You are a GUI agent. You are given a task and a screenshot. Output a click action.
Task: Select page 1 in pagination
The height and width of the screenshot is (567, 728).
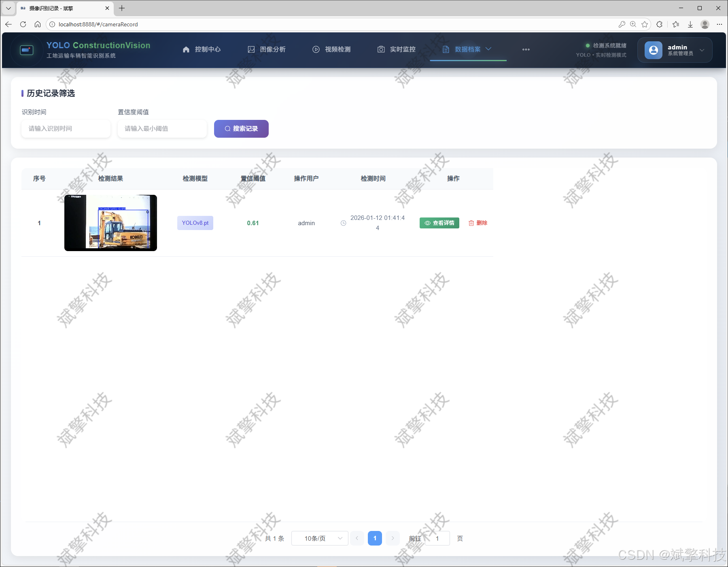375,538
